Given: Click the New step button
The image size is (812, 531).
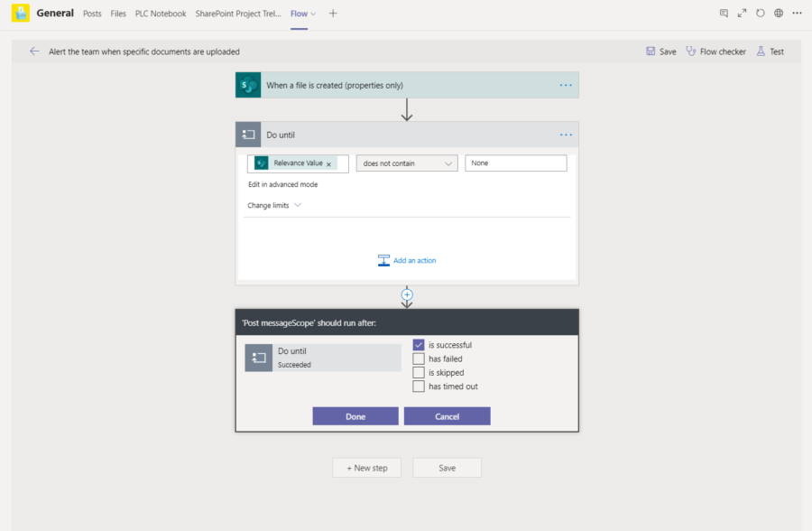Looking at the screenshot, I should click(366, 468).
